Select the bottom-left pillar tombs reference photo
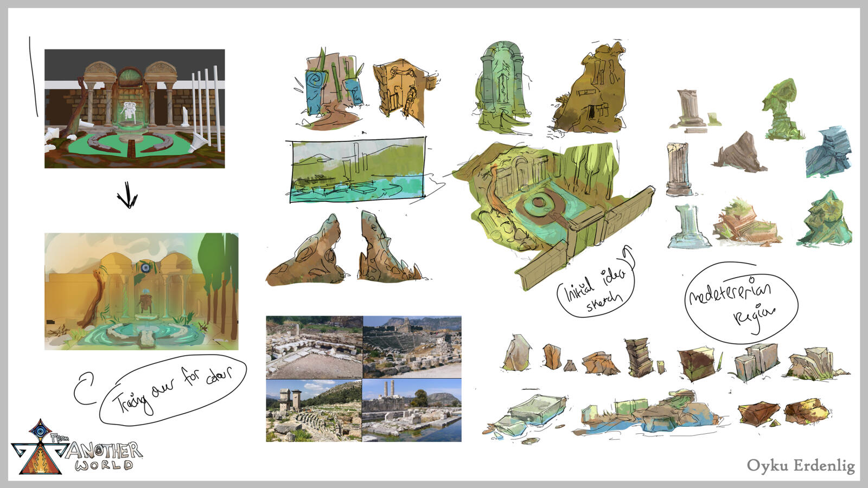The width and height of the screenshot is (868, 488). pyautogui.click(x=314, y=410)
